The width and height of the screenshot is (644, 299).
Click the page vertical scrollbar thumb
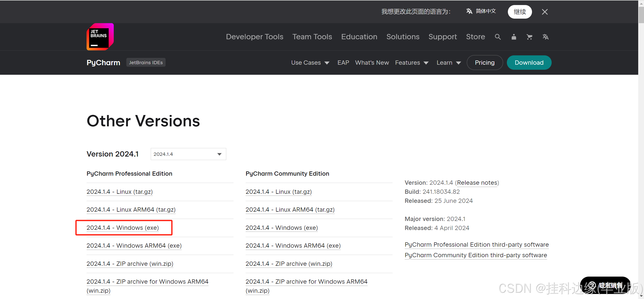click(x=641, y=15)
